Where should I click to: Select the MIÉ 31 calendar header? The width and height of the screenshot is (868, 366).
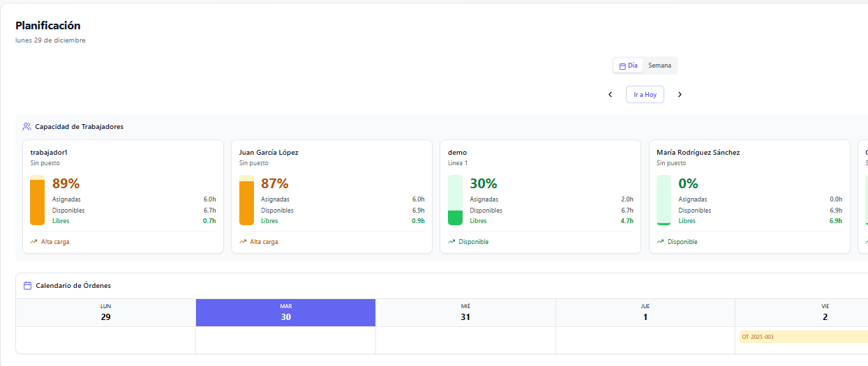(465, 312)
